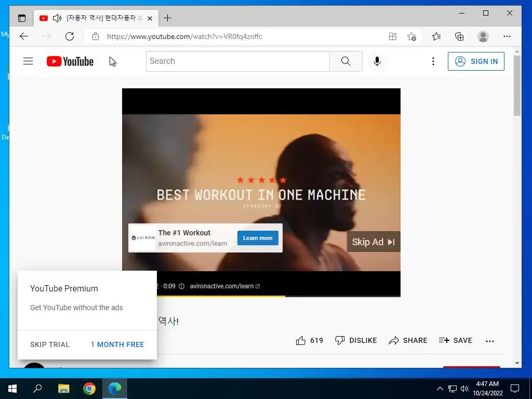Add this page to favorites star
The height and width of the screenshot is (399, 532).
click(x=411, y=36)
